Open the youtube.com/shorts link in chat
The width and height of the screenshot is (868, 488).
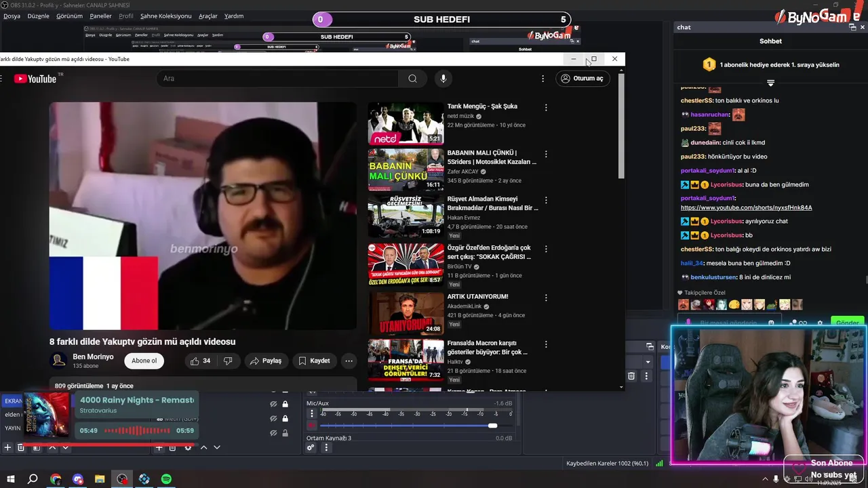click(746, 207)
